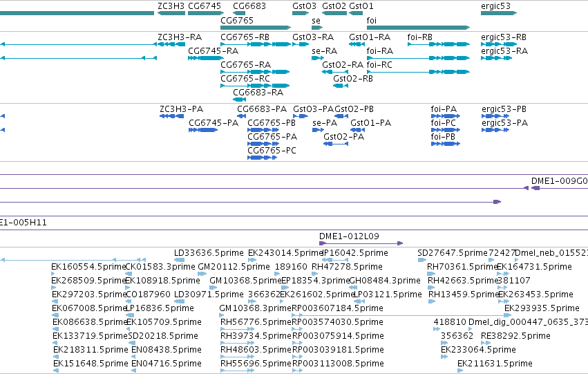Select the CG6745 gene label

[205, 6]
